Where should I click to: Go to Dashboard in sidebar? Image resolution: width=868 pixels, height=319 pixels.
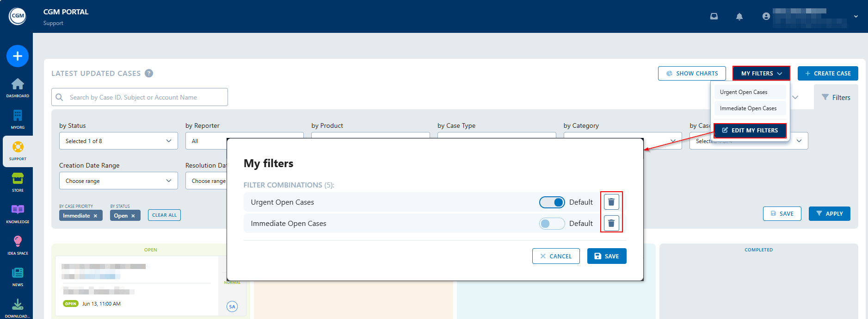18,88
